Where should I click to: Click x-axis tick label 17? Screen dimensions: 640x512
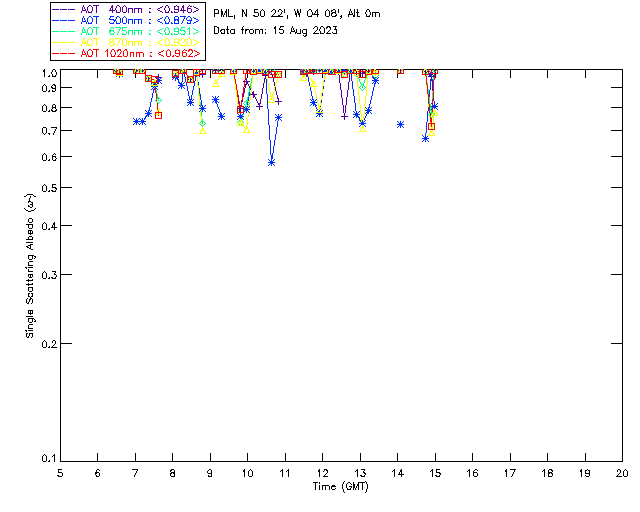pos(510,474)
